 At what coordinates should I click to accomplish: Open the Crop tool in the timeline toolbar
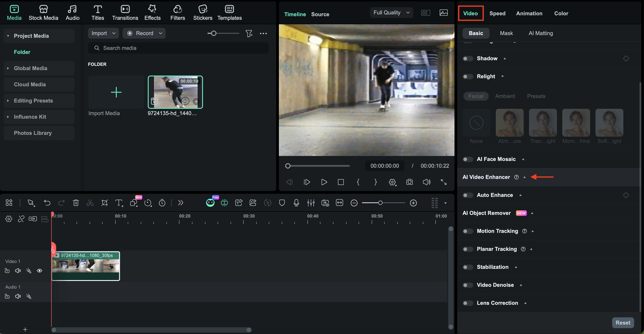(x=104, y=203)
